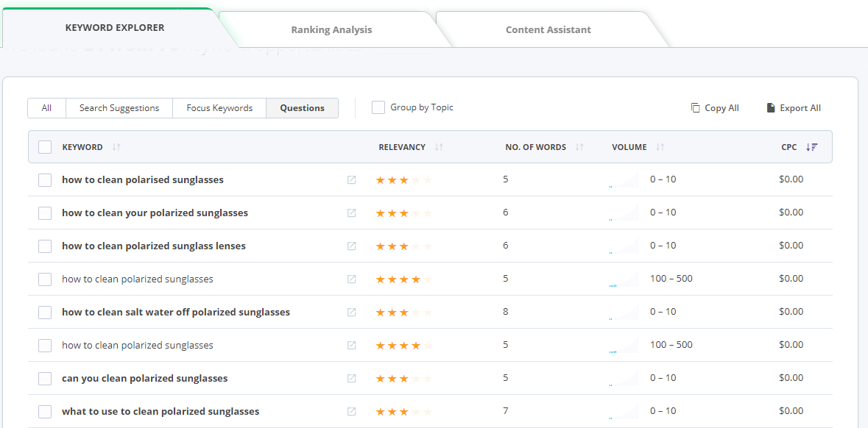Open external link for "can you clean polarized sunglasses"
The width and height of the screenshot is (868, 428).
pyautogui.click(x=352, y=377)
